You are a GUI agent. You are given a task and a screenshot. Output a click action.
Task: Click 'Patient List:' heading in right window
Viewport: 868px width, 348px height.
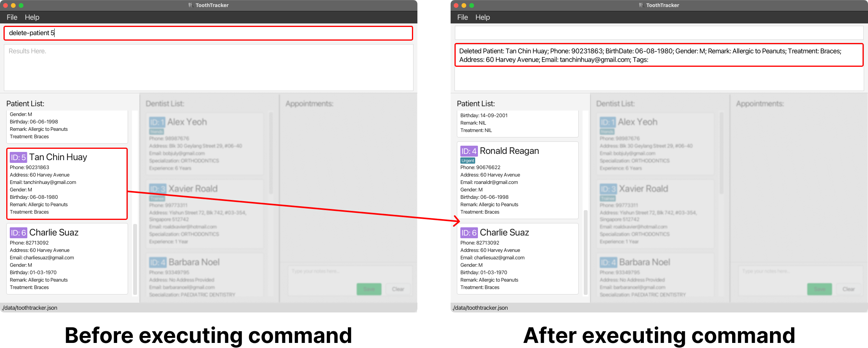476,104
